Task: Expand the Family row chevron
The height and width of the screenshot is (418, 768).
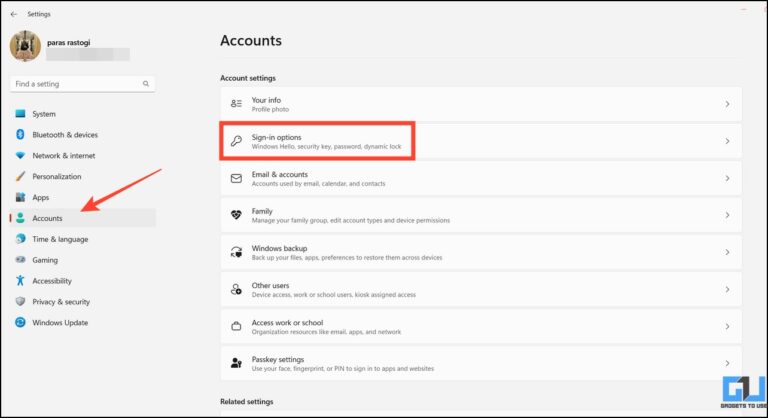Action: pyautogui.click(x=727, y=215)
